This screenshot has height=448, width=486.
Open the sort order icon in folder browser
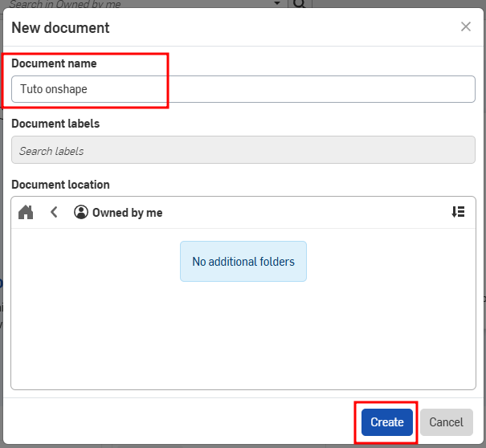(458, 212)
